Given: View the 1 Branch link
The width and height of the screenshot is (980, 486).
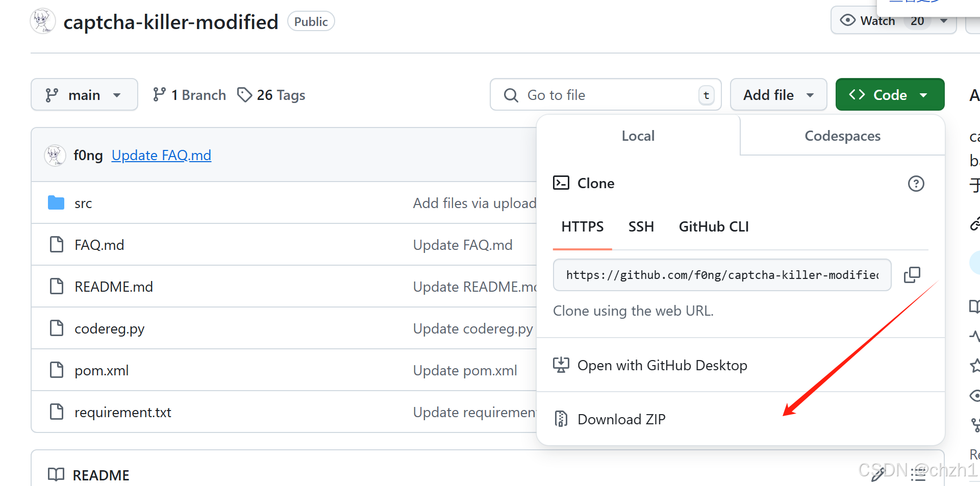Looking at the screenshot, I should (189, 95).
